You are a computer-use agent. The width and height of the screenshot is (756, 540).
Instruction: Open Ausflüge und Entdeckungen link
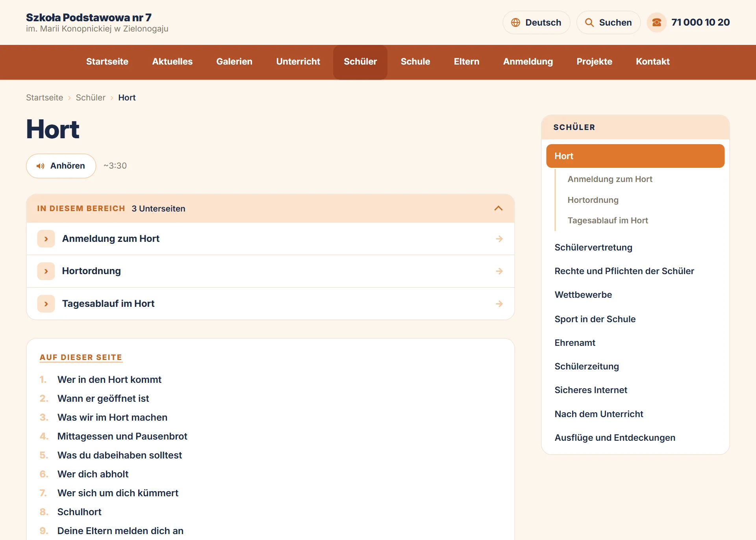click(x=615, y=438)
